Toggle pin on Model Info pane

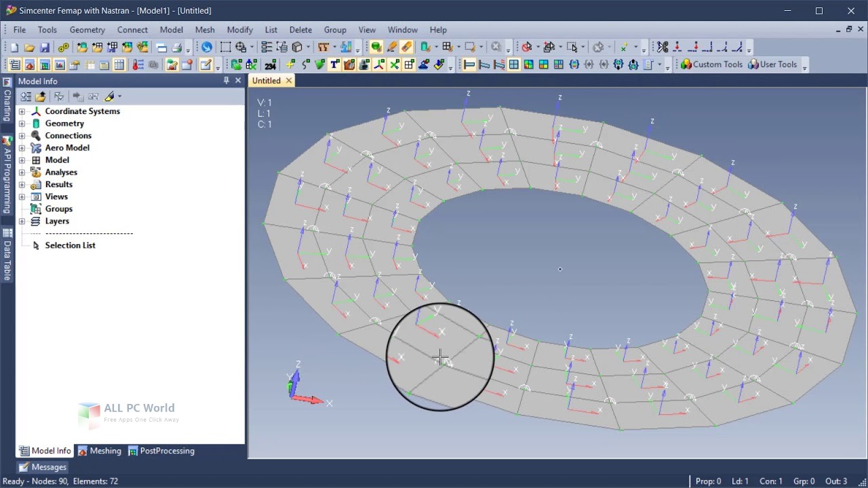pos(226,81)
